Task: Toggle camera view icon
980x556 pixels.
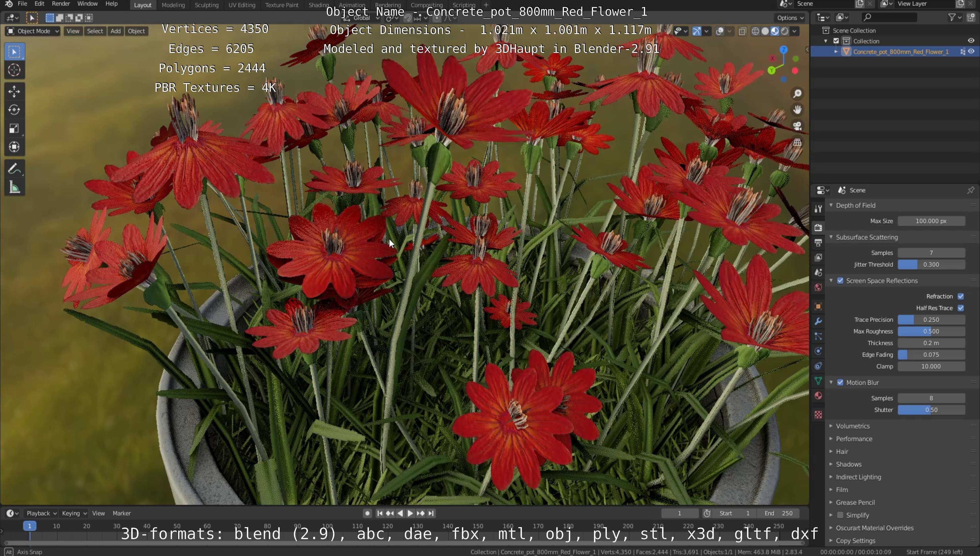Action: pos(797,126)
